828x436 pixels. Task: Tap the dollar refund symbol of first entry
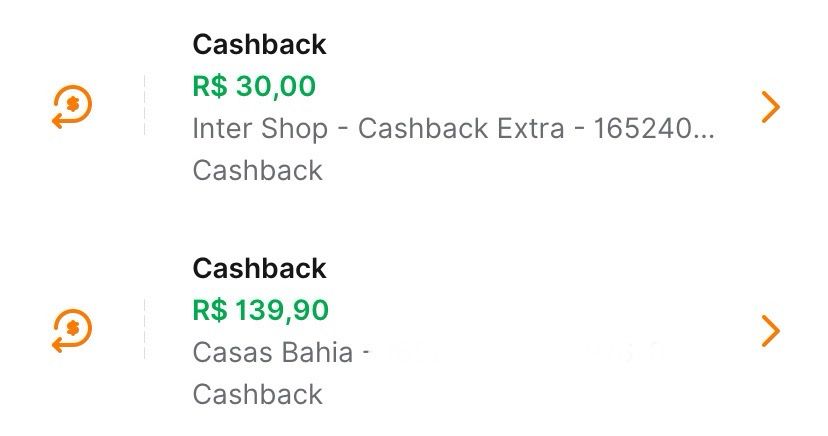[x=74, y=104]
